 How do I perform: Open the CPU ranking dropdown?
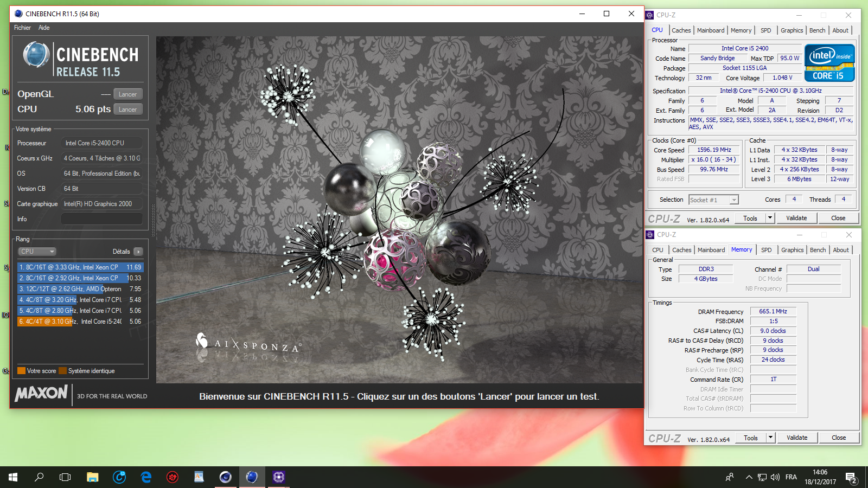click(x=37, y=252)
